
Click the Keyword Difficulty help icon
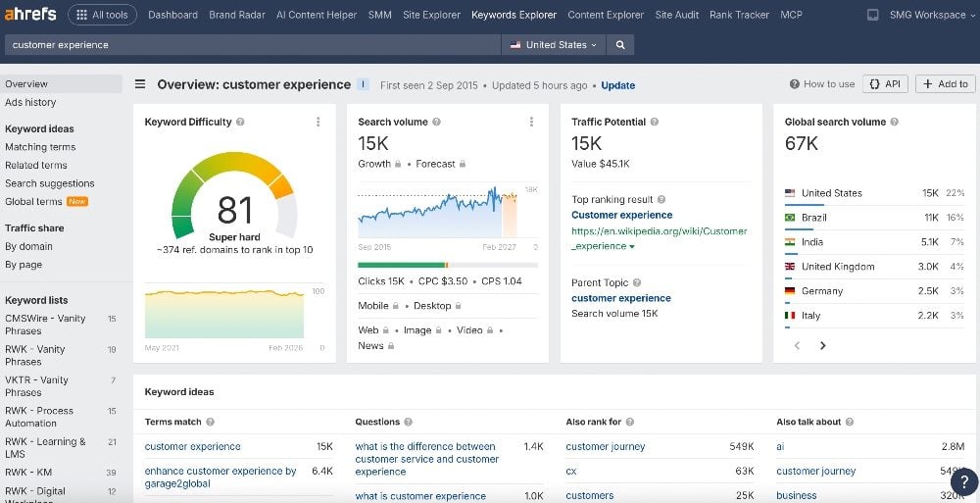(241, 123)
